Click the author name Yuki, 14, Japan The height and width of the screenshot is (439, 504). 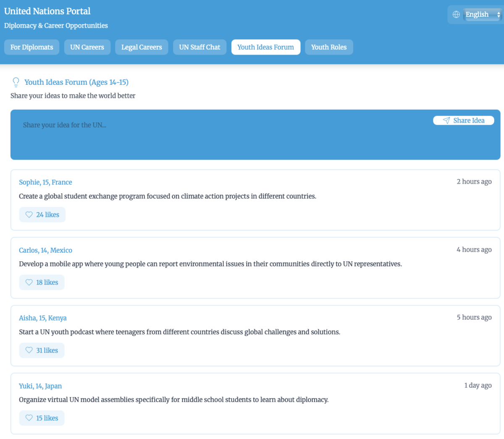click(x=40, y=386)
